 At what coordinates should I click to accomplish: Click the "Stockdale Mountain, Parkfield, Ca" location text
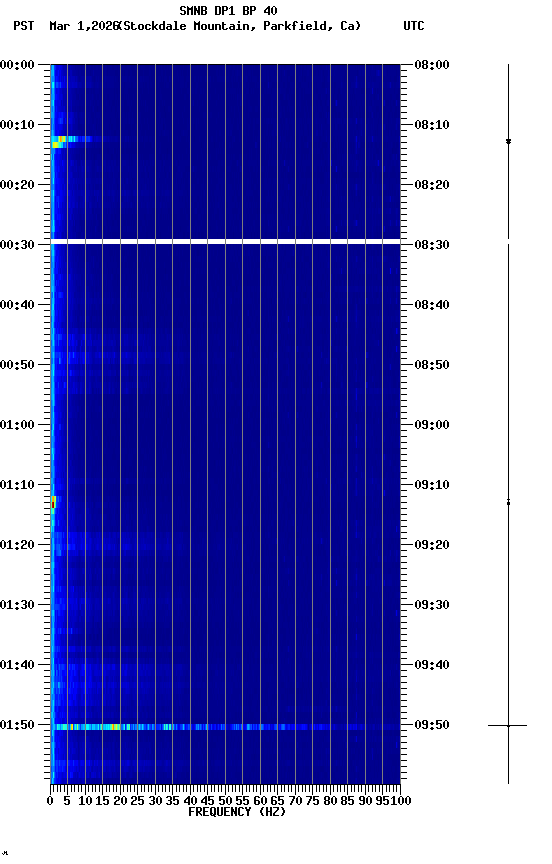point(240,26)
